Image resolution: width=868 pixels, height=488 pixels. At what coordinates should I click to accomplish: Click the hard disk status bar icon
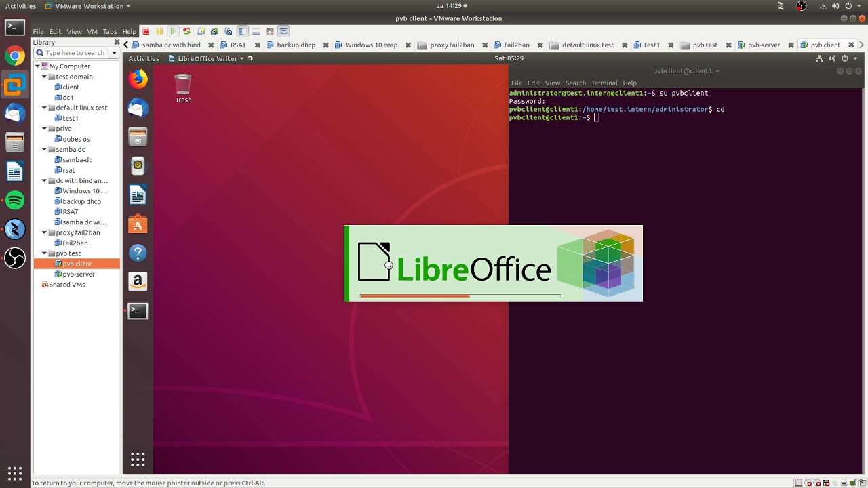[799, 483]
